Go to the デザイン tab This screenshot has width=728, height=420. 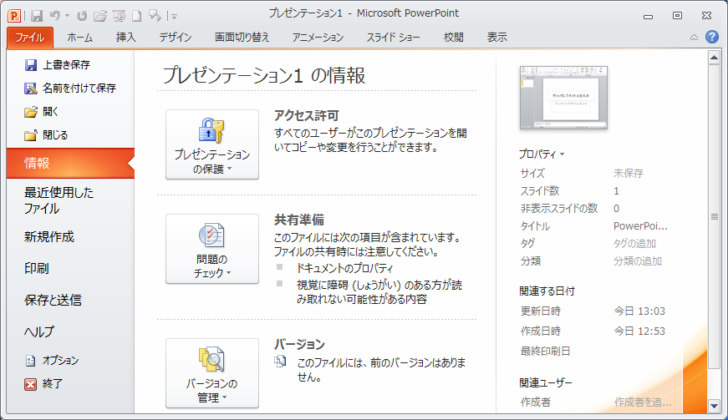tap(175, 38)
